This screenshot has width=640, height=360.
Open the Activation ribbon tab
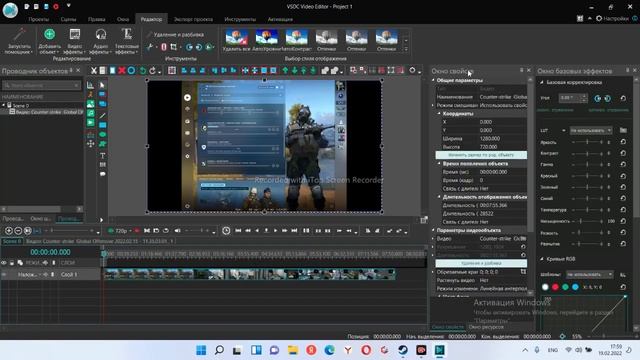[x=280, y=19]
